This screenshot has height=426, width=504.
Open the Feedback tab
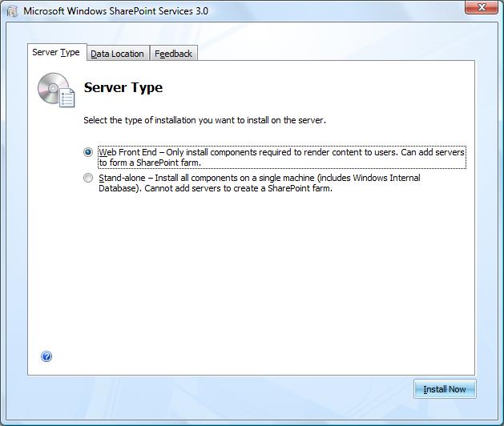174,54
